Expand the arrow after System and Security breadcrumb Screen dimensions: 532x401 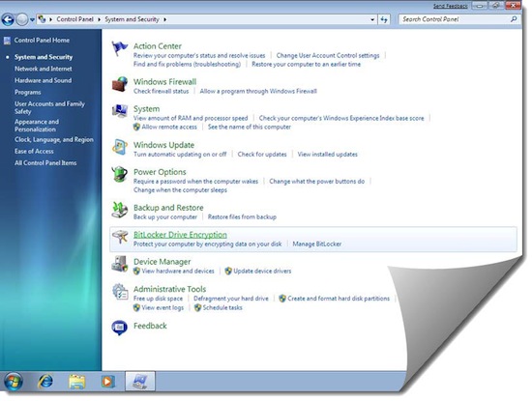point(164,19)
